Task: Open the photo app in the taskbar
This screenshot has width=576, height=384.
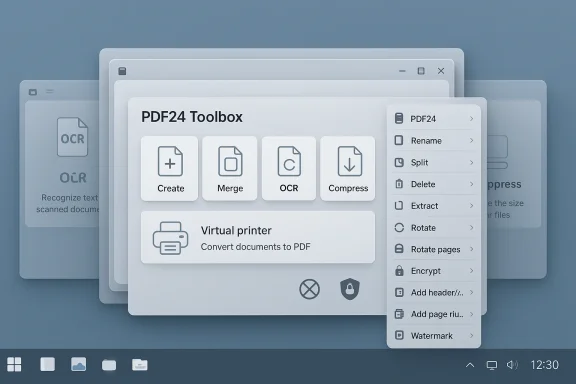Action: (79, 365)
